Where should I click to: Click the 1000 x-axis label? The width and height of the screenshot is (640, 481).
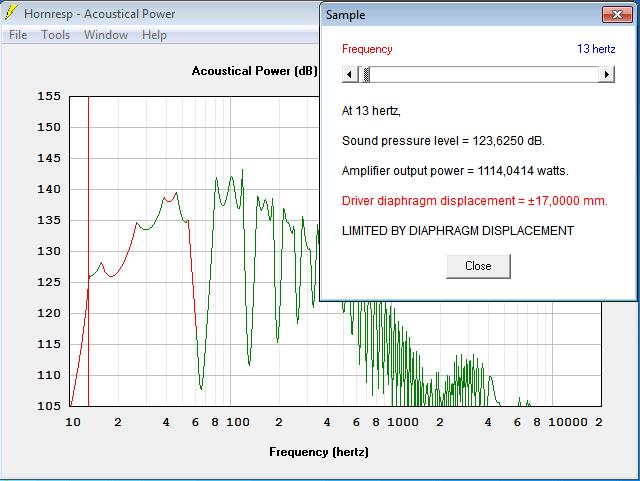403,422
